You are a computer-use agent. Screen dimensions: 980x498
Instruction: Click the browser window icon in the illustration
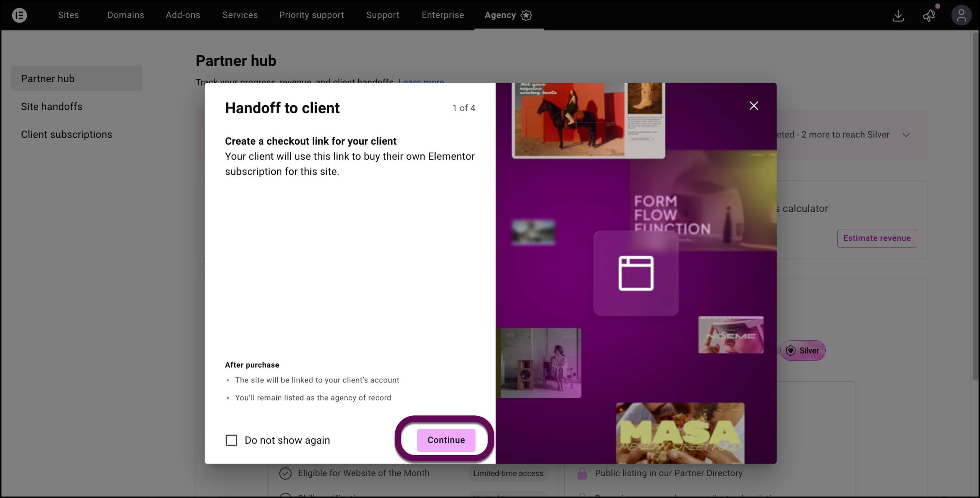coord(636,273)
